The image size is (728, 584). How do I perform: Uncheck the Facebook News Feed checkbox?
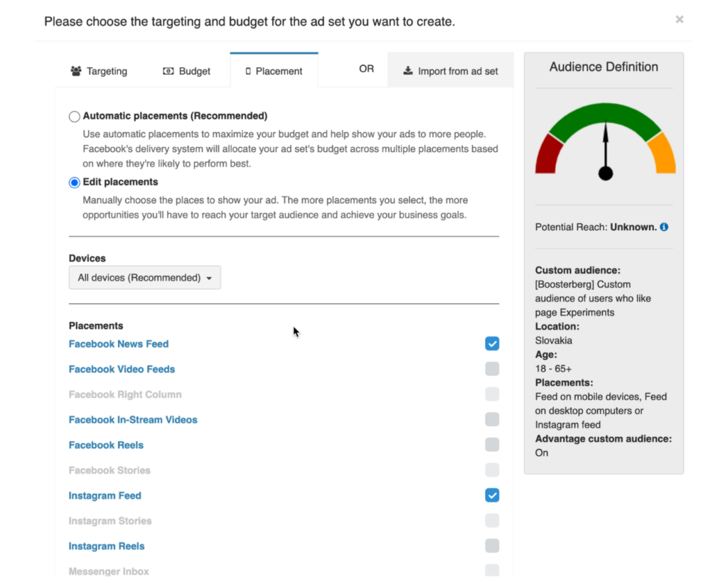click(492, 344)
